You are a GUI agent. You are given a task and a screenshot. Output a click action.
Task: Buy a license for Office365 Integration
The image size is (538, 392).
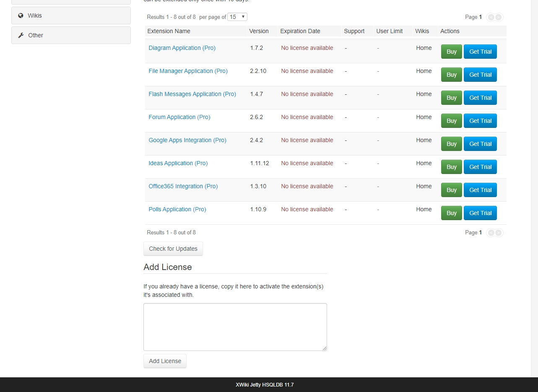451,190
